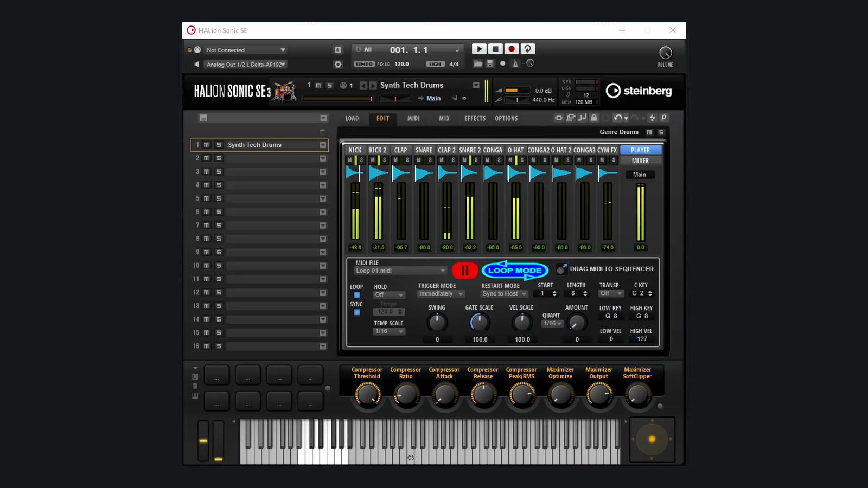
Task: Click the Compressor Threshold knob
Action: point(367,395)
